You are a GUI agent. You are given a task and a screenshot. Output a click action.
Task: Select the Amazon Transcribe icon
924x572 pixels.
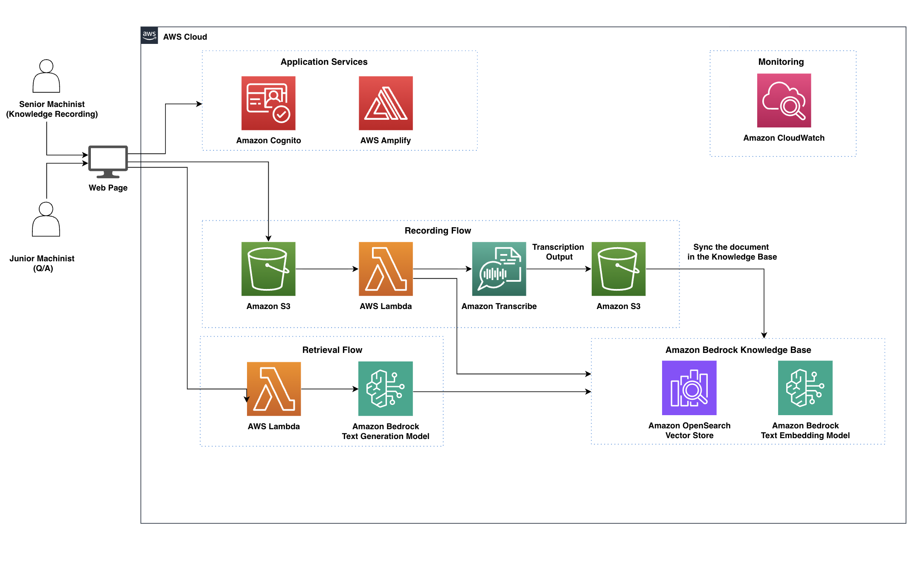click(499, 269)
